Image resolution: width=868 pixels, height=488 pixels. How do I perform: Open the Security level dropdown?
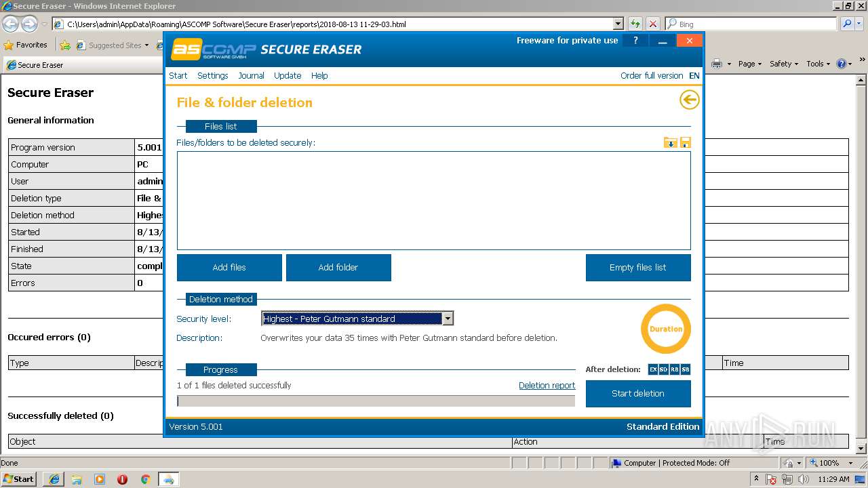click(x=448, y=319)
